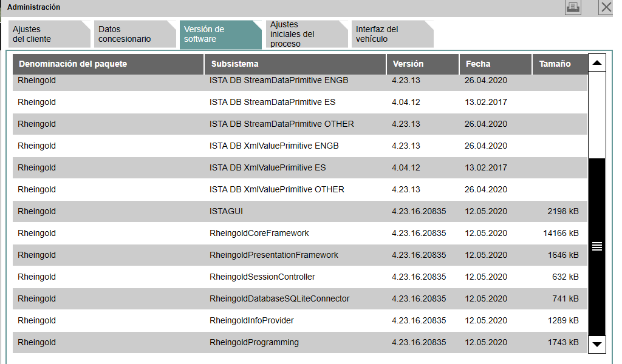Click size 1743 kB value
622x364 pixels.
click(563, 342)
